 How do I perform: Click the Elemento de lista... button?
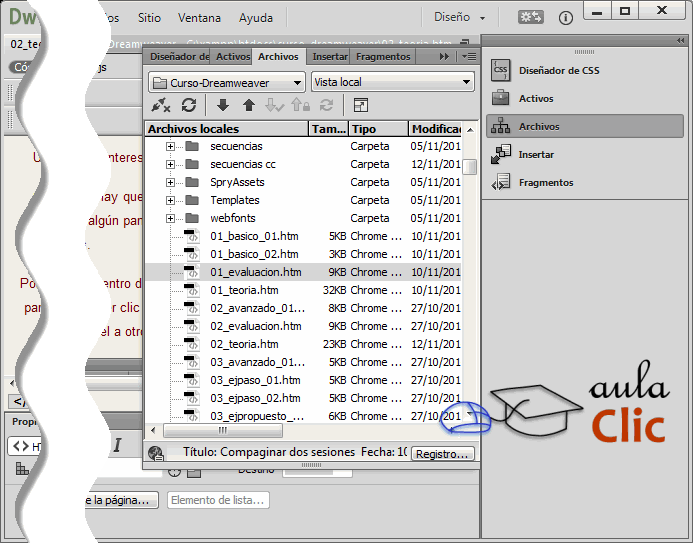click(x=218, y=500)
